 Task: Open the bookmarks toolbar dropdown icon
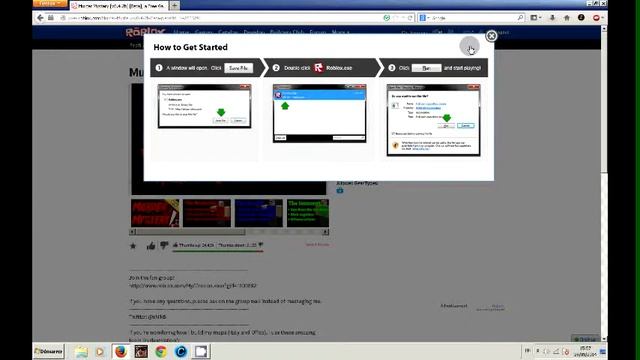tap(536, 18)
